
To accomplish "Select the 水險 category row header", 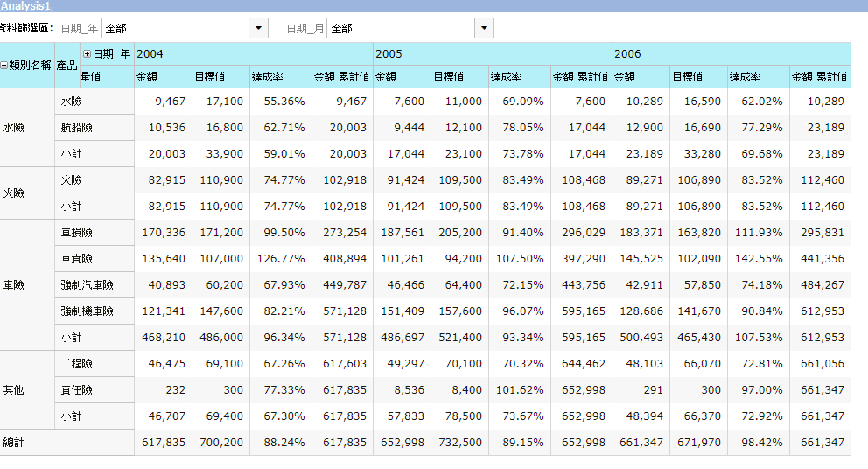I will 27,128.
